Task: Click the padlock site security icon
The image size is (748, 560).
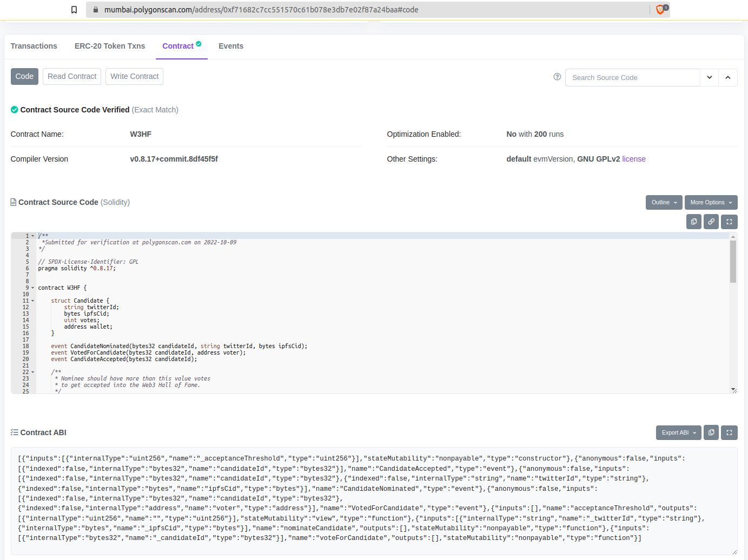Action: 96,10
